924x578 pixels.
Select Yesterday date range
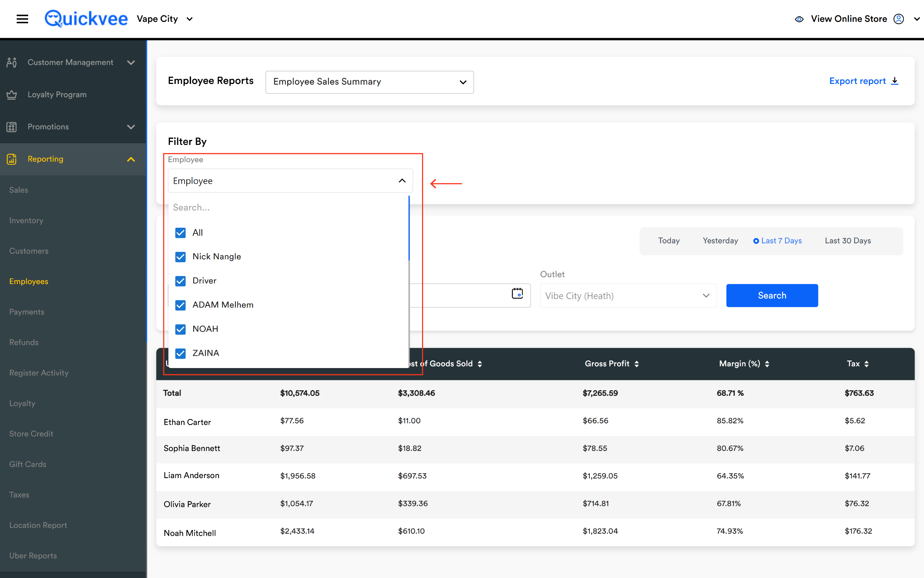tap(720, 241)
